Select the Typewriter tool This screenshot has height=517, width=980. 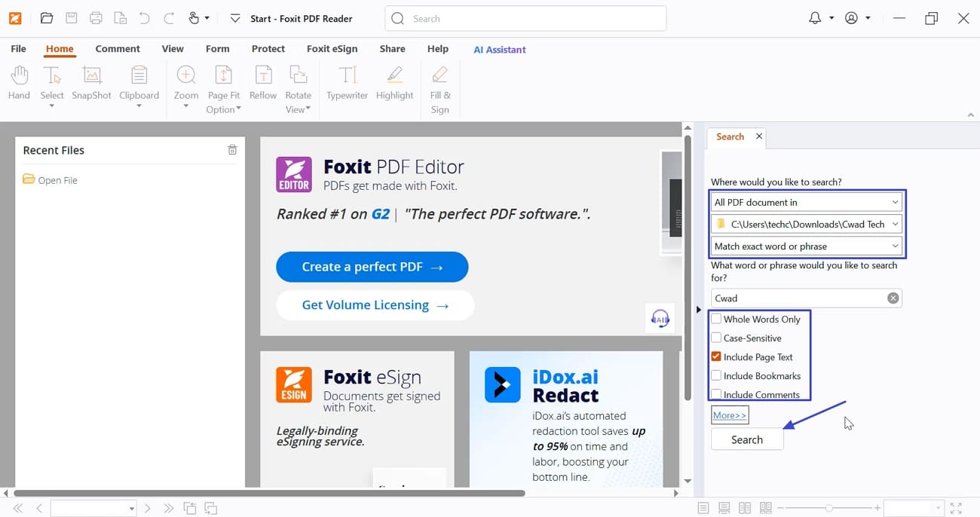point(346,84)
